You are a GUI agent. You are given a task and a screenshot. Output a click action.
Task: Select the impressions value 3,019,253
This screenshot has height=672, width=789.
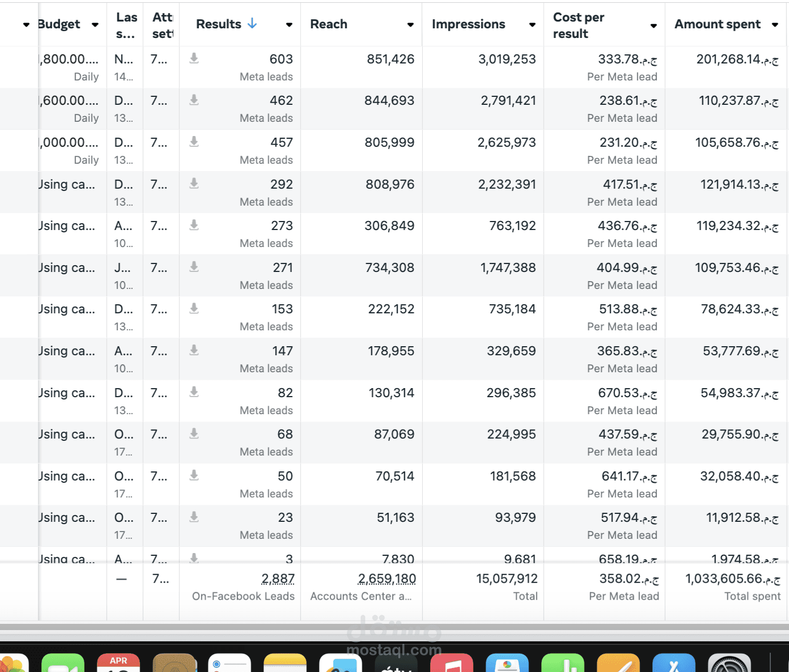pyautogui.click(x=507, y=59)
